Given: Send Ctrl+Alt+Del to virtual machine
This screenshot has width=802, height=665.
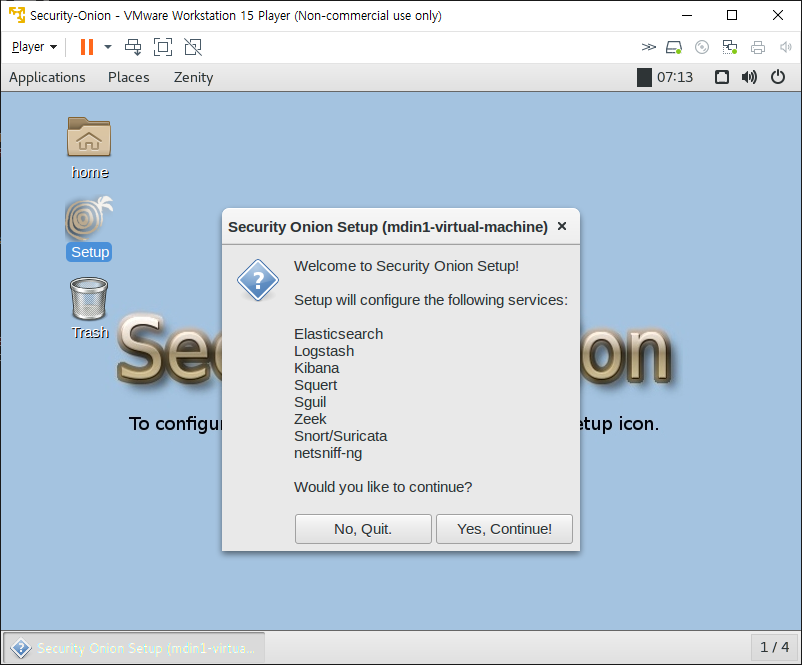Looking at the screenshot, I should [133, 47].
